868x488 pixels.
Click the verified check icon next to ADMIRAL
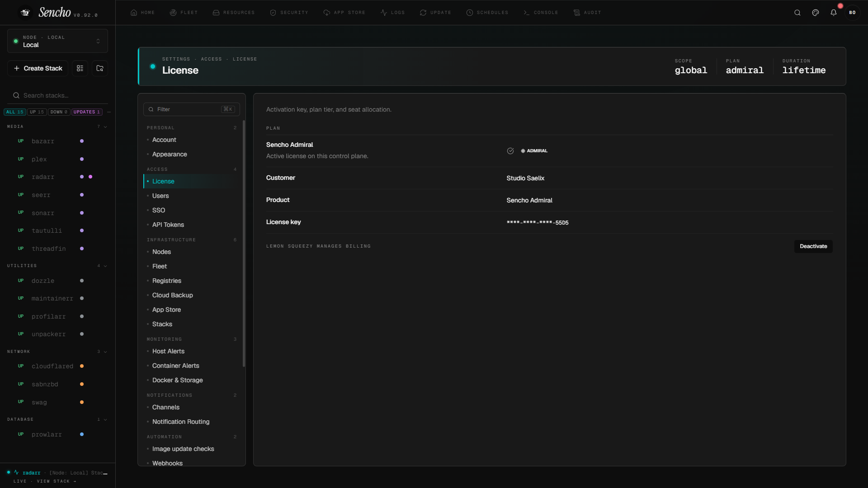[x=510, y=151]
